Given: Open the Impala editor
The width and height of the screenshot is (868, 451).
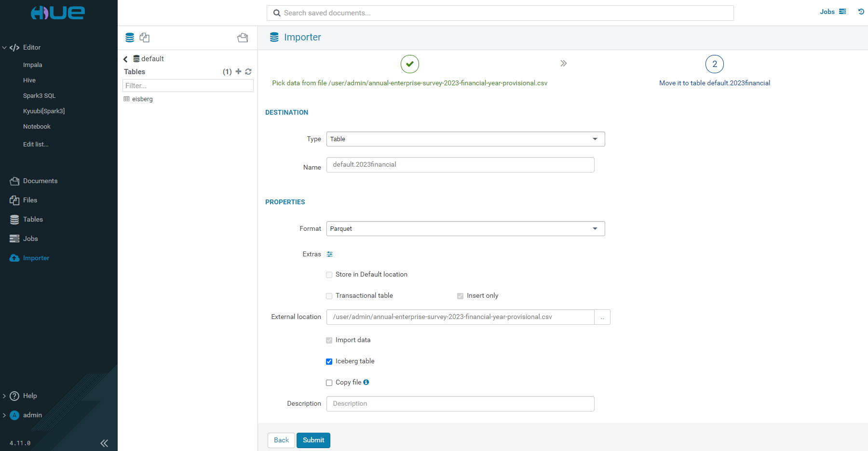Looking at the screenshot, I should 33,65.
